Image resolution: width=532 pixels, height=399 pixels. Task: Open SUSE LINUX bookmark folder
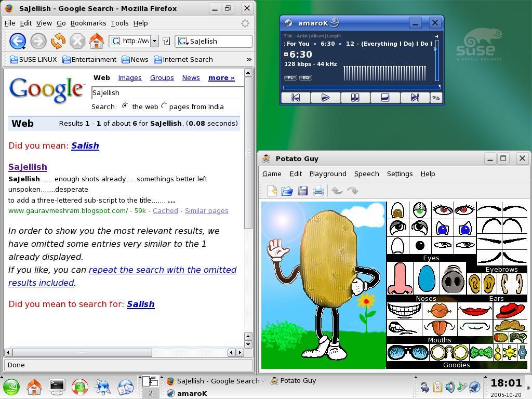pyautogui.click(x=33, y=59)
